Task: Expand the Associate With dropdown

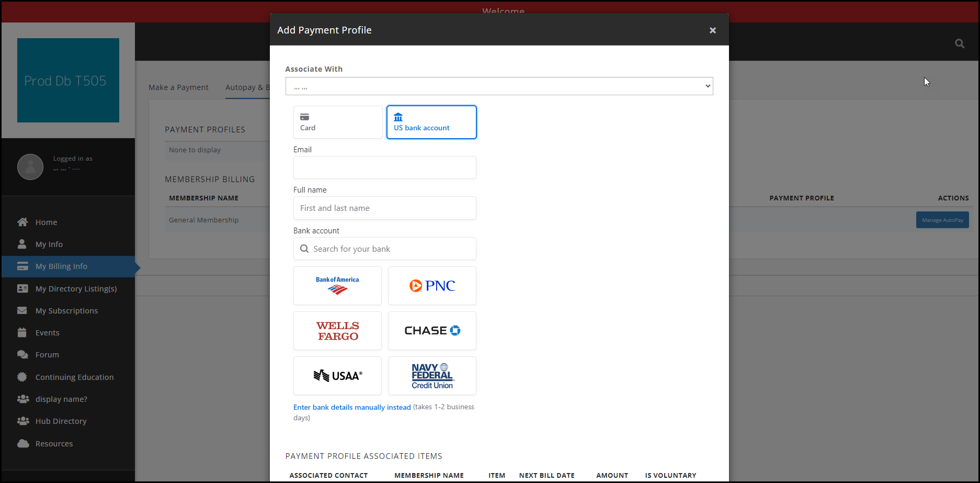Action: [x=499, y=86]
